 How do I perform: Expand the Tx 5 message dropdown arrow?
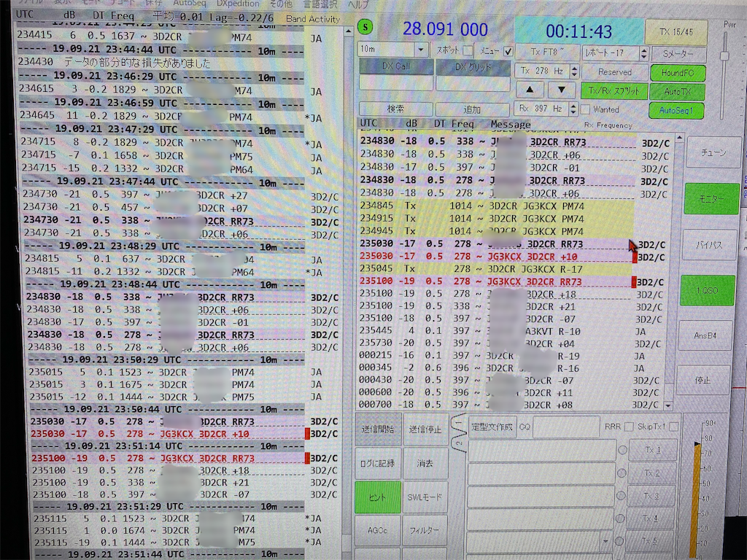coord(605,542)
